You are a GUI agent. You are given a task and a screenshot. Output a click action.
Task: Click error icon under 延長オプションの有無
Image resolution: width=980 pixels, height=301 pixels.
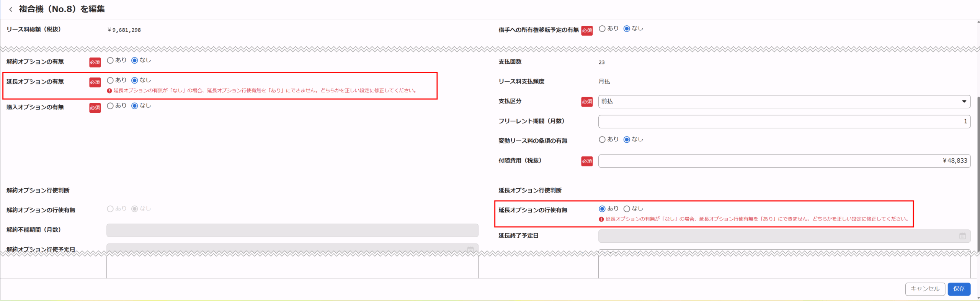tap(109, 91)
